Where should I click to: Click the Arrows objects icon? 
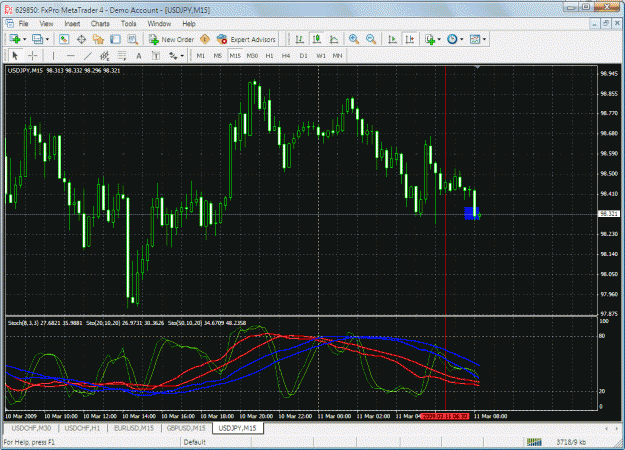(x=173, y=56)
